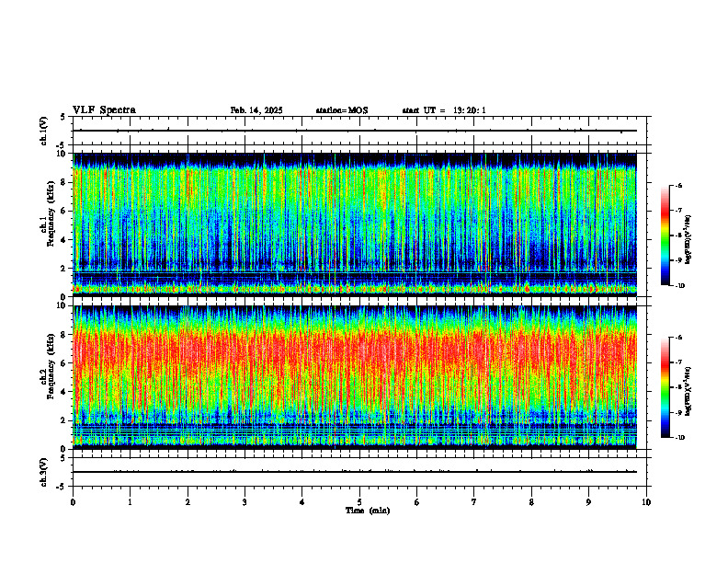The image size is (728, 563).
Task: Click the '4' tick on the time axis
Action: (302, 502)
